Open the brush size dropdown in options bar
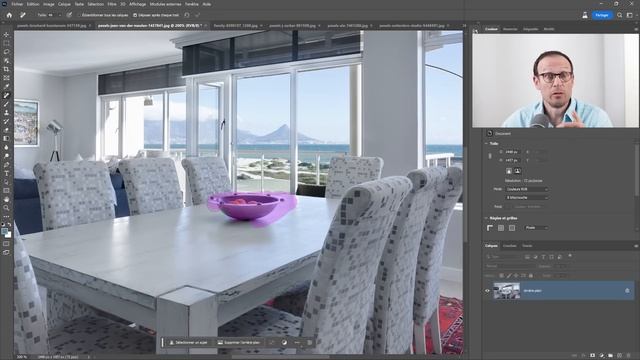This screenshot has width=640, height=360. pos(60,15)
